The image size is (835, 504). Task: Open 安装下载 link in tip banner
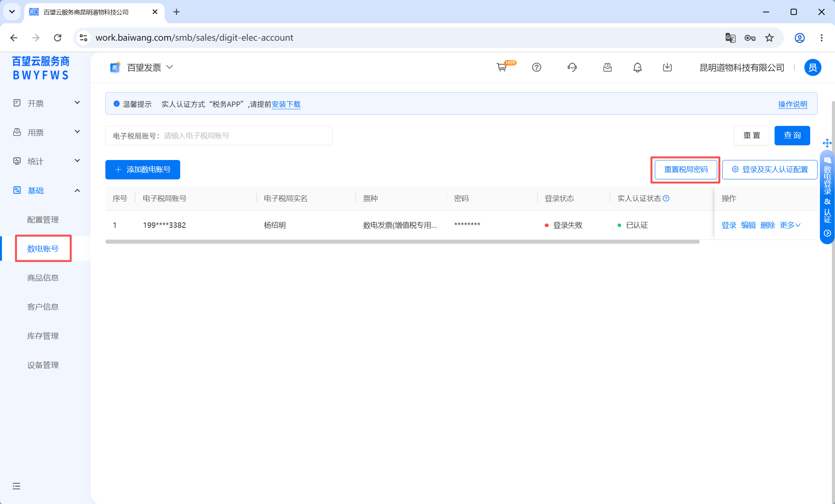[x=286, y=104]
